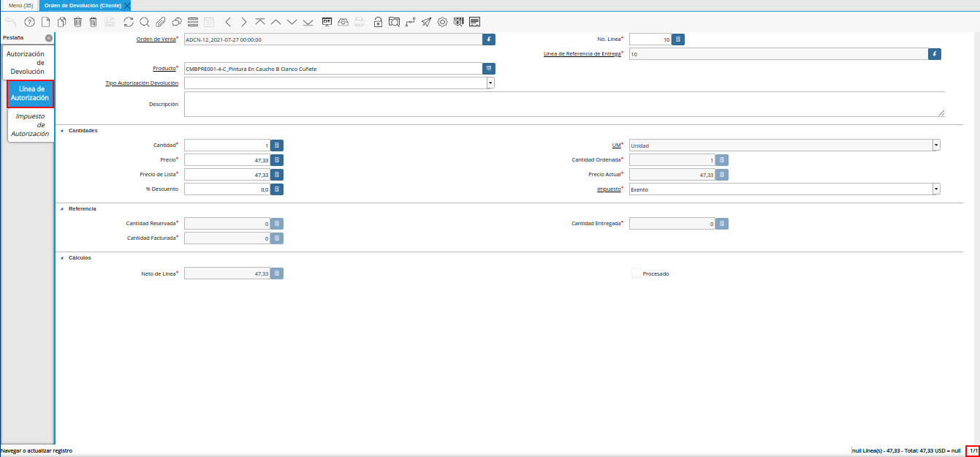Click the paperclip attachment icon
Viewport: 980px width, 457px height.
point(160,22)
